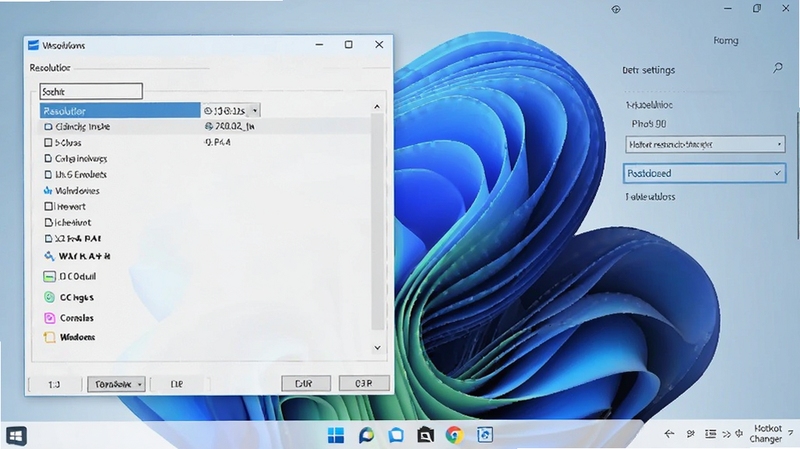Screen dimensions: 800x449
Task: Open the chat bubble app on taskbar
Action: [366, 435]
